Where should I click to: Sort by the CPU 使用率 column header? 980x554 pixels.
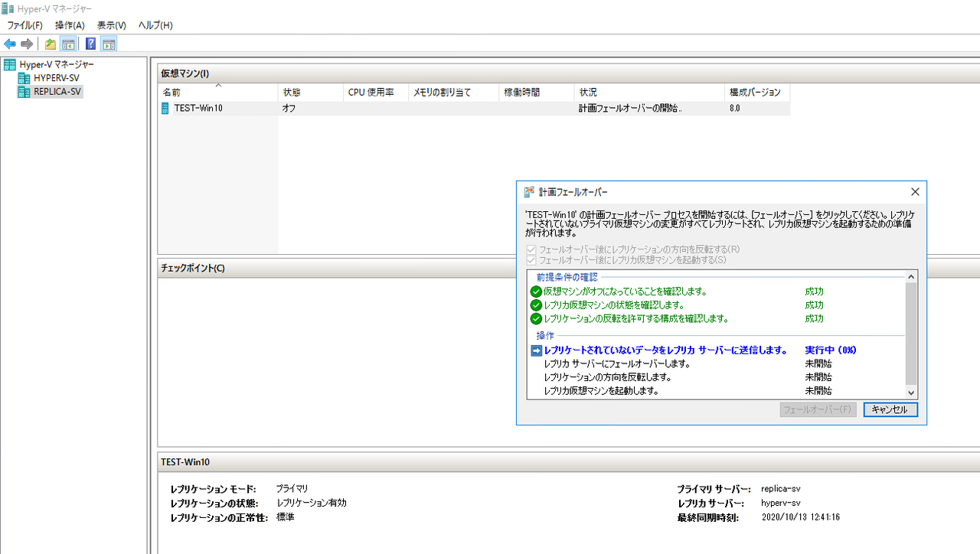[x=376, y=93]
